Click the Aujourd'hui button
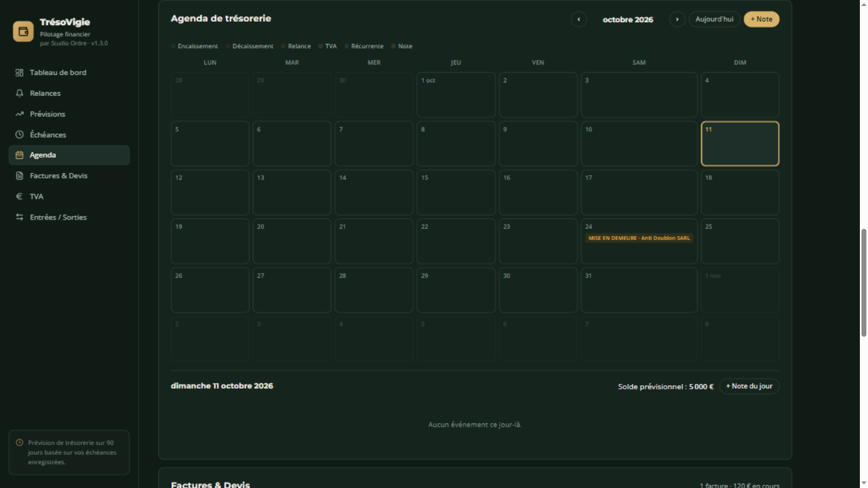This screenshot has height=488, width=868. [x=714, y=20]
